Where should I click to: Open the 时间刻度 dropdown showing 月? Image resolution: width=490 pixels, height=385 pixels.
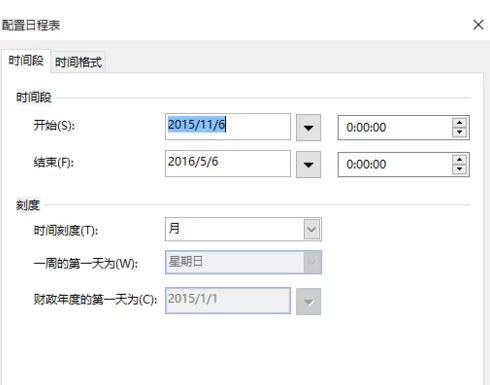(243, 229)
